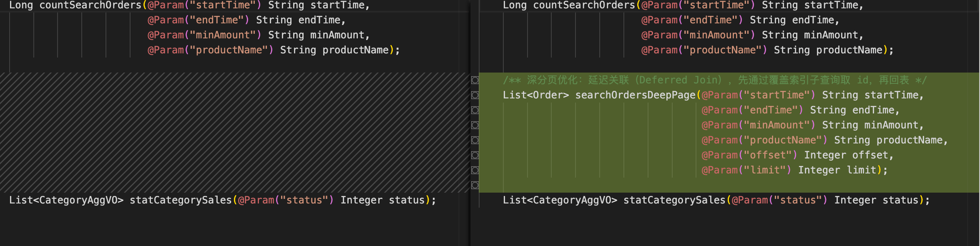Click gutter marker beside the Deferred Join comment
980x246 pixels.
pos(475,80)
